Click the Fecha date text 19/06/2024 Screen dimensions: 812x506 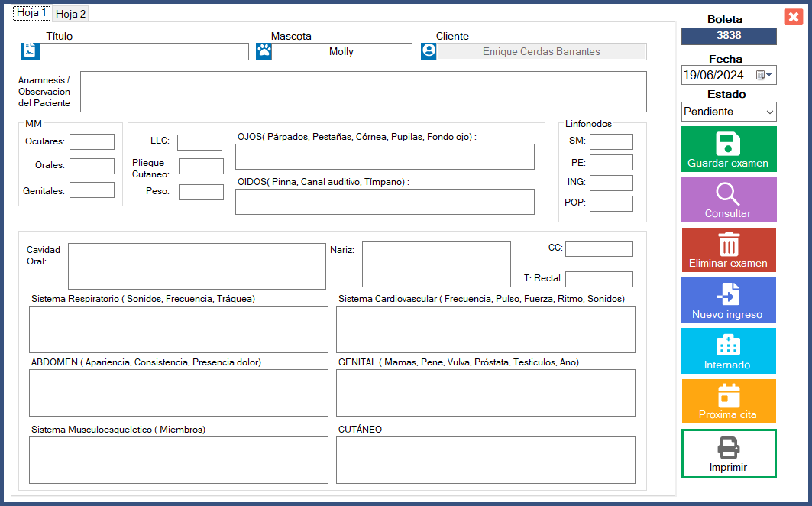tap(713, 75)
